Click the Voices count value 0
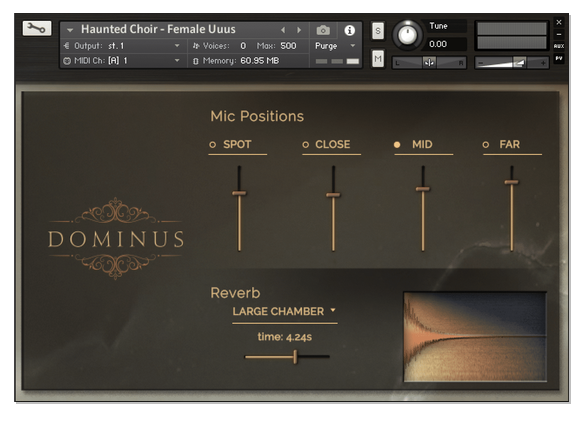This screenshot has width=584, height=422. 243,46
